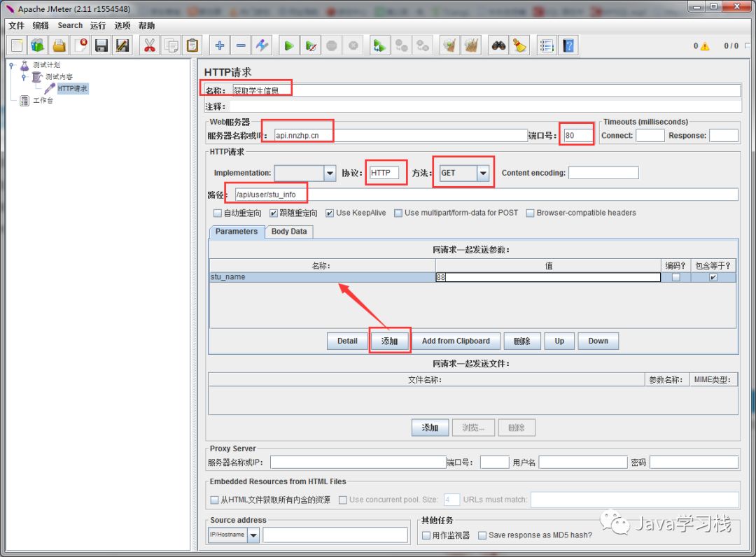Viewport: 756px width, 557px height.
Task: Click the Start no pauses icon
Action: tap(311, 45)
